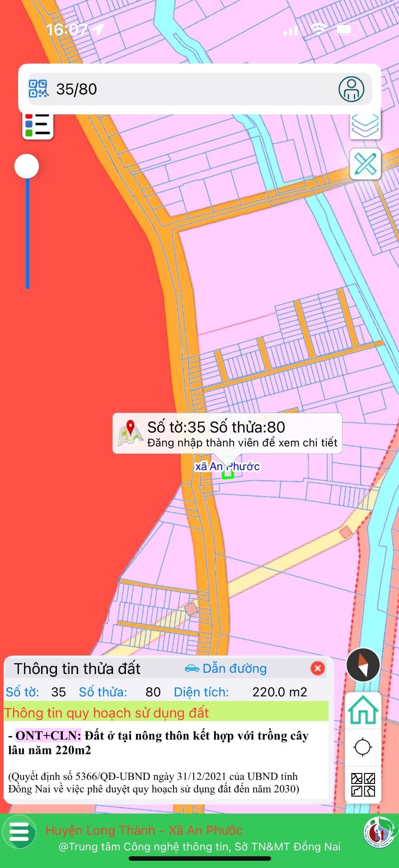Open the user account profile icon

point(351,89)
